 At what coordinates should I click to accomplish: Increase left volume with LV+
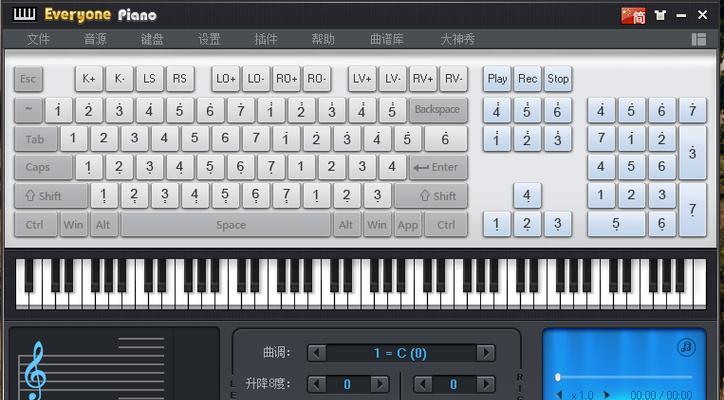point(362,79)
